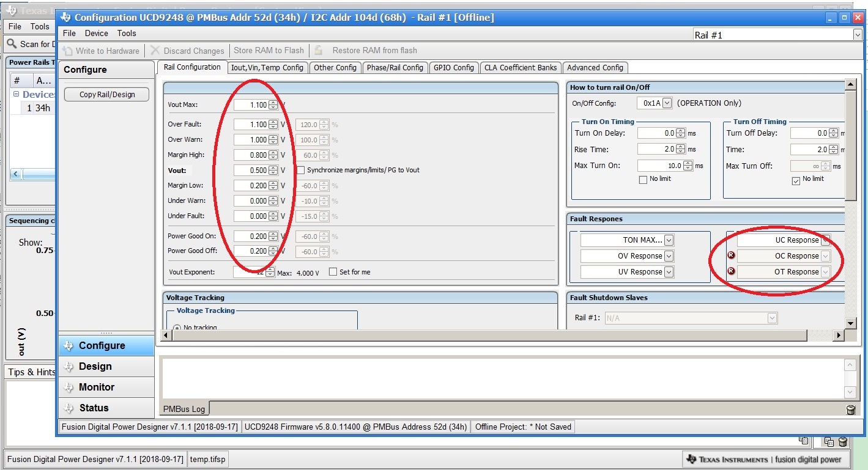Select the No tracking radio button

pyautogui.click(x=177, y=328)
